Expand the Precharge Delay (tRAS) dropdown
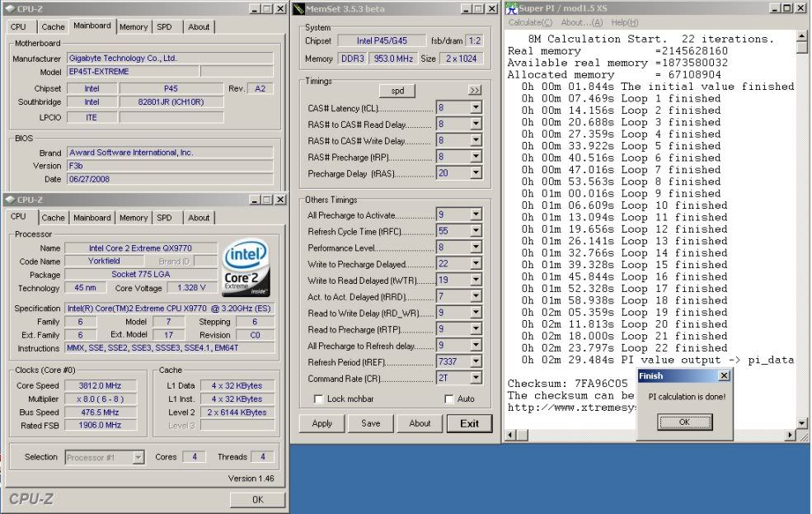Image resolution: width=812 pixels, height=514 pixels. pyautogui.click(x=476, y=173)
